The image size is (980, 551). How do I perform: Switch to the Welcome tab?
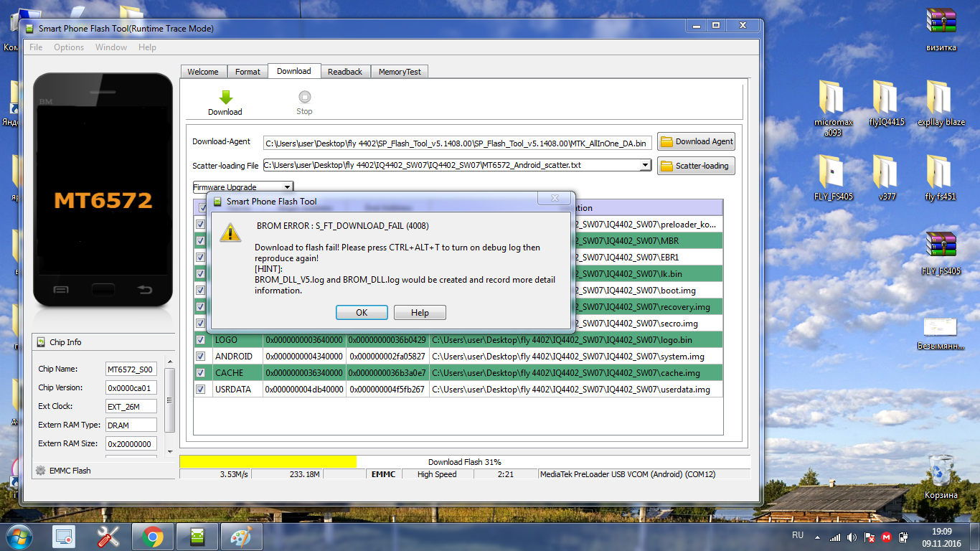coord(203,72)
